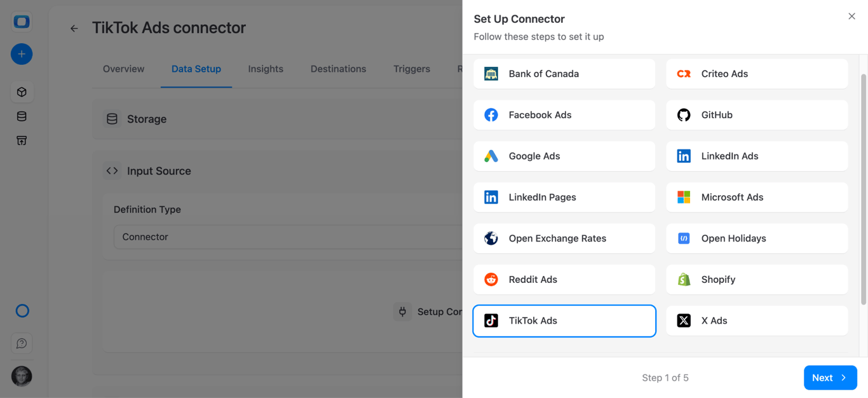Click the GitHub octocat icon

pos(684,115)
